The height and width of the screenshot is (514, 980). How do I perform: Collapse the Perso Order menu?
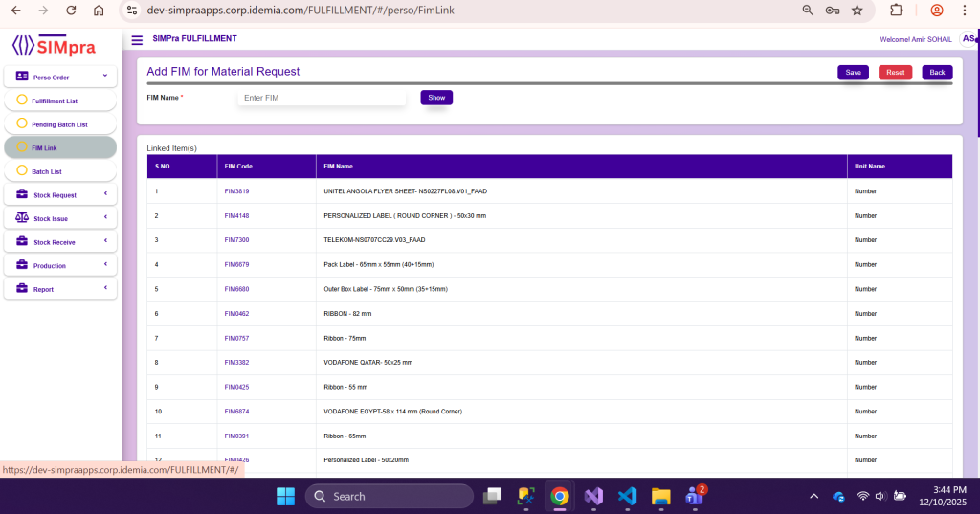[x=105, y=76]
